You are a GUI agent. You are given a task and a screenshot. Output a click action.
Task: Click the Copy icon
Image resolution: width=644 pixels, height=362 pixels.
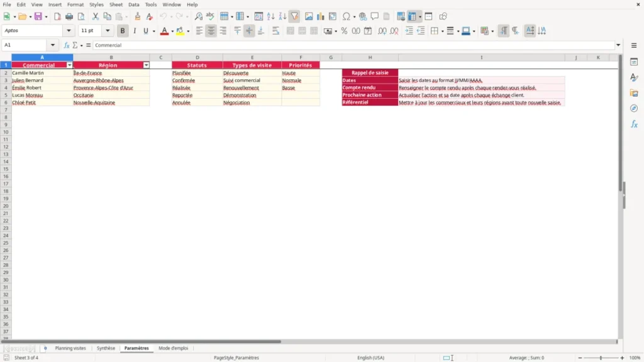click(107, 16)
